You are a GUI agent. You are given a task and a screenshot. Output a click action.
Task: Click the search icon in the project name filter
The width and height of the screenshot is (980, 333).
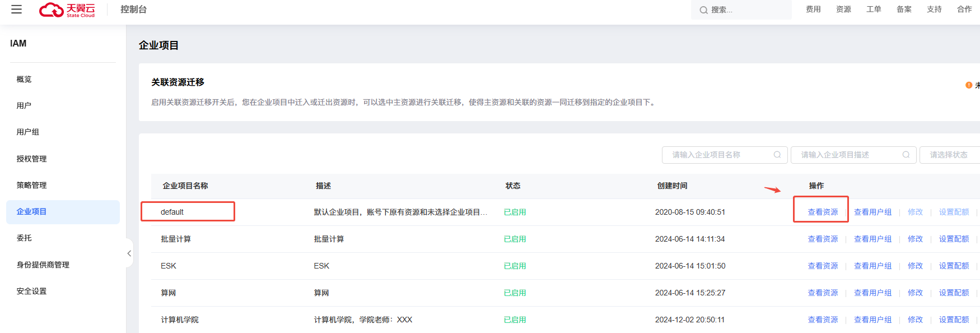(x=777, y=155)
